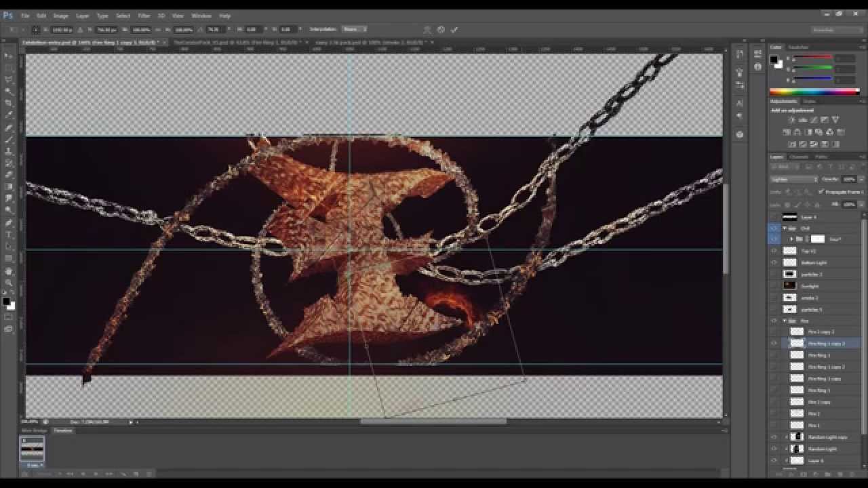The image size is (868, 488).
Task: Switch to the Styles tab
Action: pos(809,102)
